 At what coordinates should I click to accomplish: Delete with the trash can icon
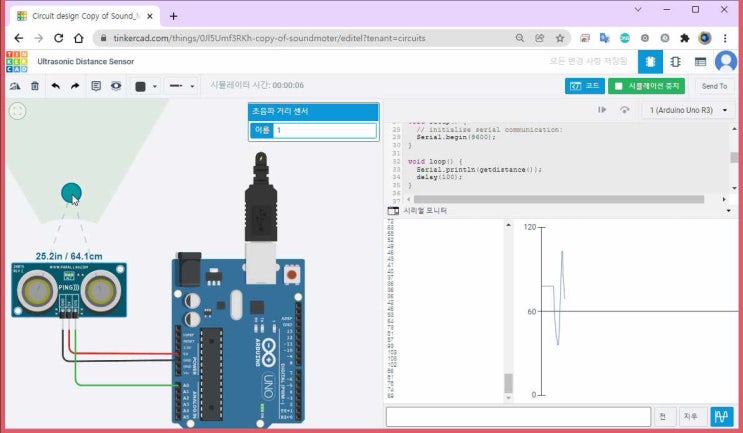[35, 86]
